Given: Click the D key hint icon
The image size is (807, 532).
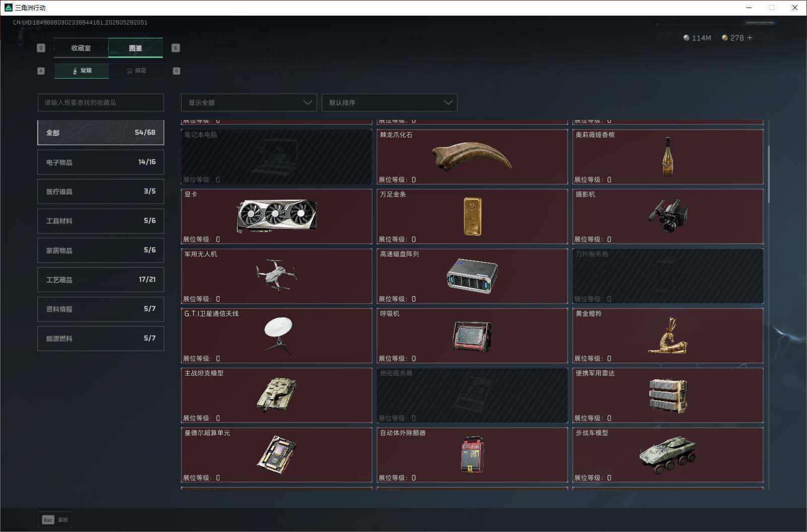Looking at the screenshot, I should point(176,71).
